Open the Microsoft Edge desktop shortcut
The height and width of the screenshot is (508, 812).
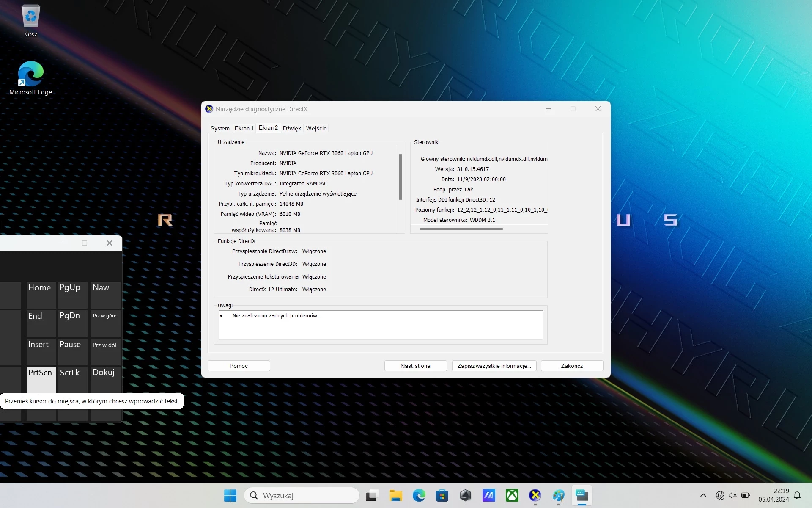coord(30,78)
